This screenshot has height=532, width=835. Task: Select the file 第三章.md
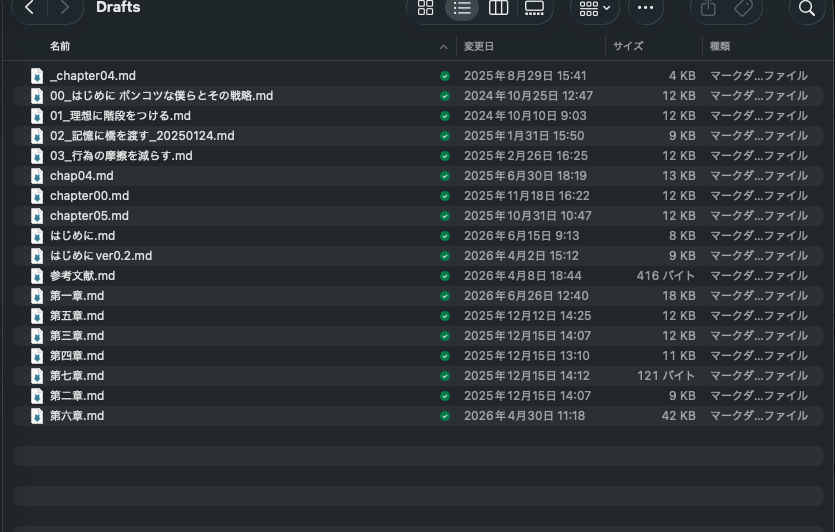(77, 336)
